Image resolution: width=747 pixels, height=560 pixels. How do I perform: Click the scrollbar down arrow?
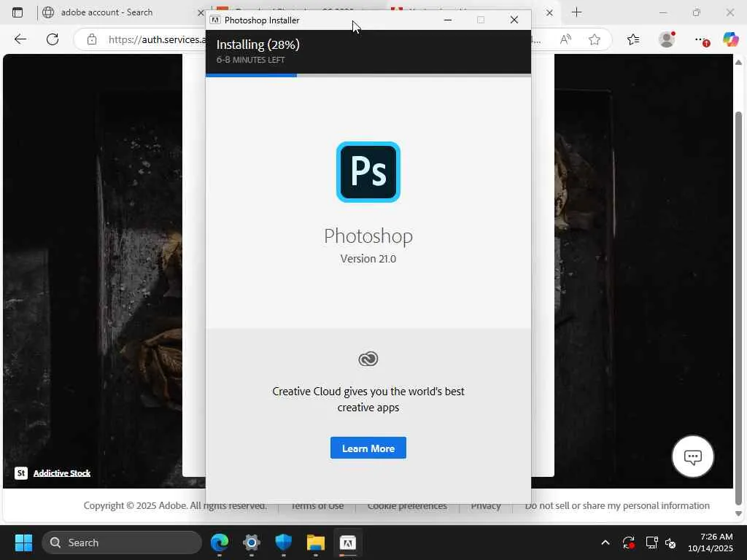tap(738, 514)
